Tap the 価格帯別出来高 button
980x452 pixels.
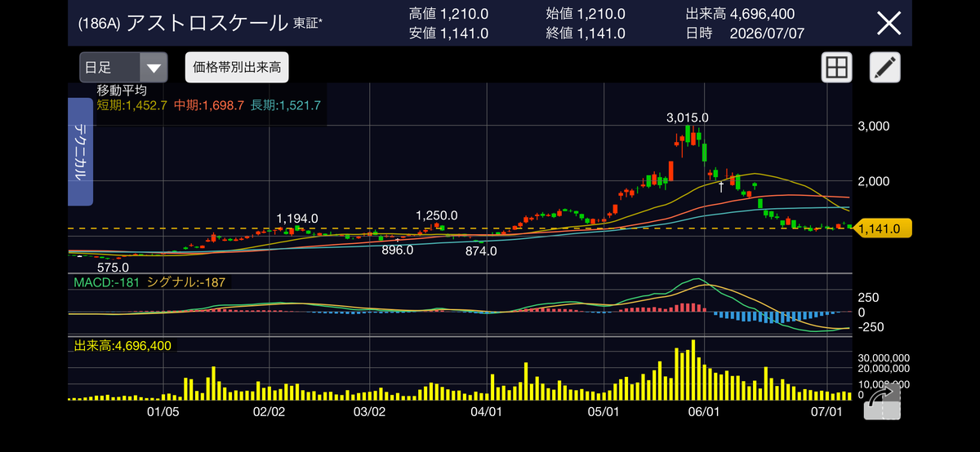[x=237, y=67]
